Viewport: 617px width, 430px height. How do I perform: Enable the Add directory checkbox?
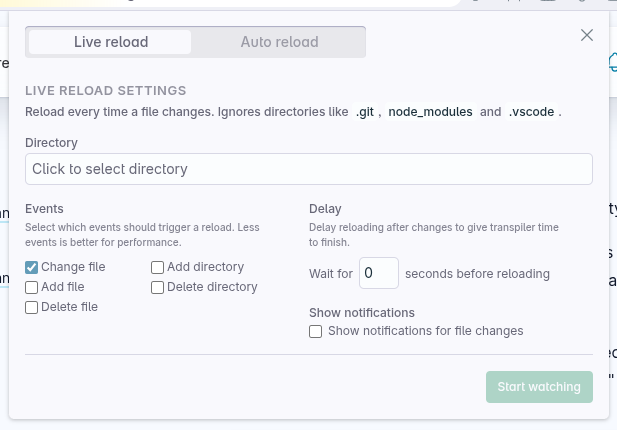(x=158, y=267)
